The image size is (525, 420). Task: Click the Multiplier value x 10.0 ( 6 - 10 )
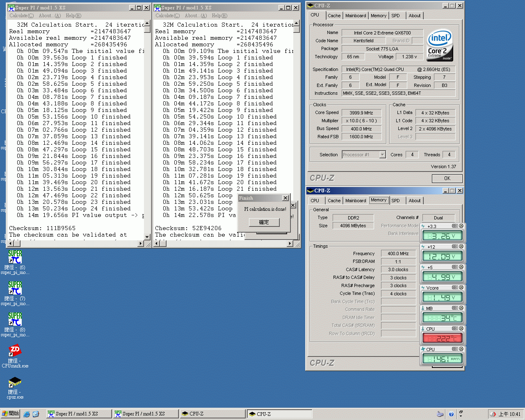[x=361, y=121]
